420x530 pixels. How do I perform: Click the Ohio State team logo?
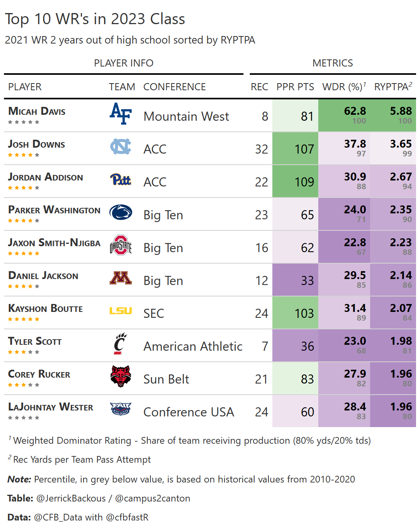[121, 245]
